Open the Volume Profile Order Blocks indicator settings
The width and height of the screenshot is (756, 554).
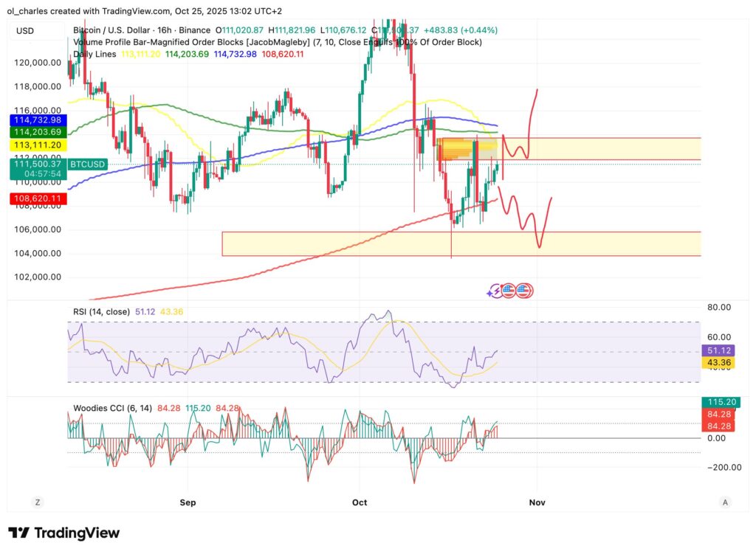tap(185, 42)
